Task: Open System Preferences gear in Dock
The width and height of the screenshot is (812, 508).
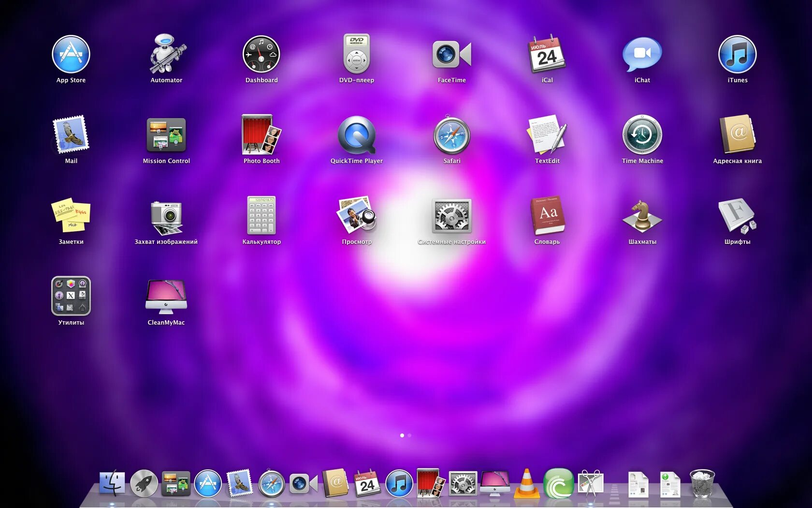Action: [x=463, y=483]
